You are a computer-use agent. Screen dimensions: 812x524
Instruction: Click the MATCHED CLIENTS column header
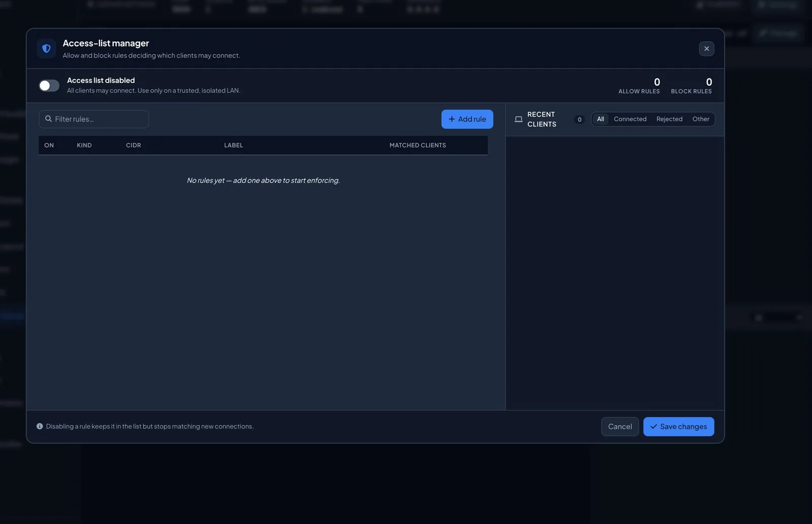coord(418,145)
